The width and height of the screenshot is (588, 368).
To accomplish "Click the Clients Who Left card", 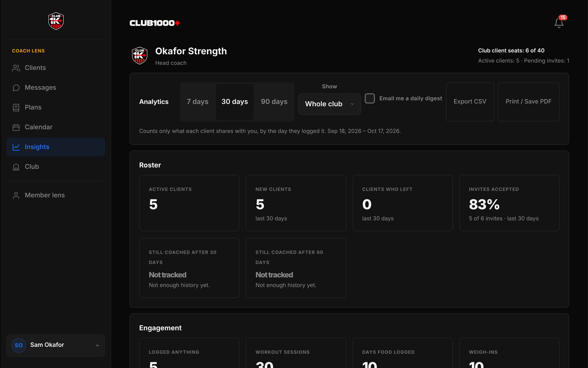I will 403,203.
